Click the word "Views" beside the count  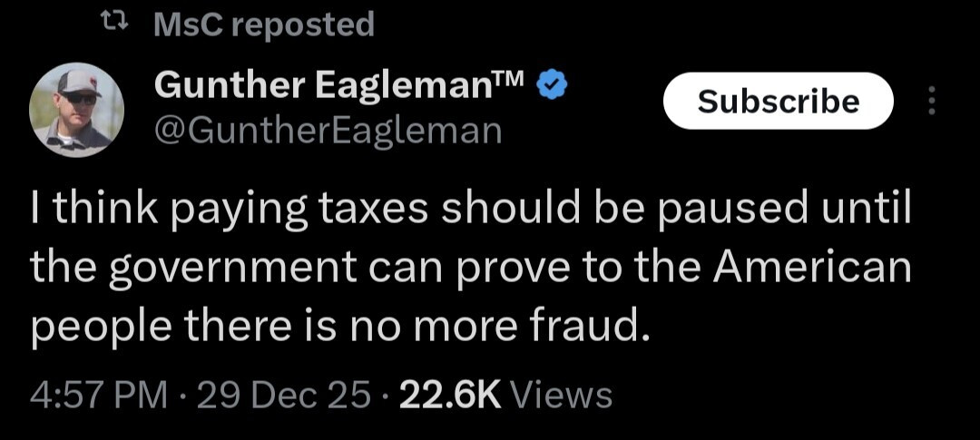562,396
